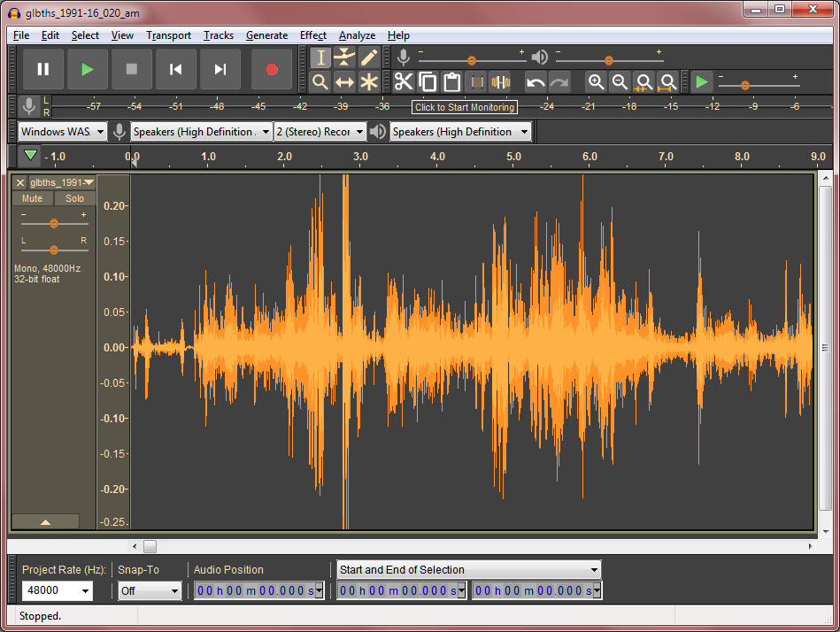Collapse the track with bottom arrow
The height and width of the screenshot is (632, 840).
pyautogui.click(x=45, y=522)
